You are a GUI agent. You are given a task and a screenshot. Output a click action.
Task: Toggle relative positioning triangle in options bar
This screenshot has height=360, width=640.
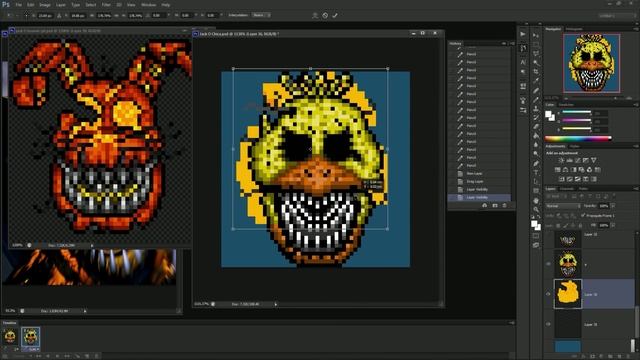click(x=59, y=16)
